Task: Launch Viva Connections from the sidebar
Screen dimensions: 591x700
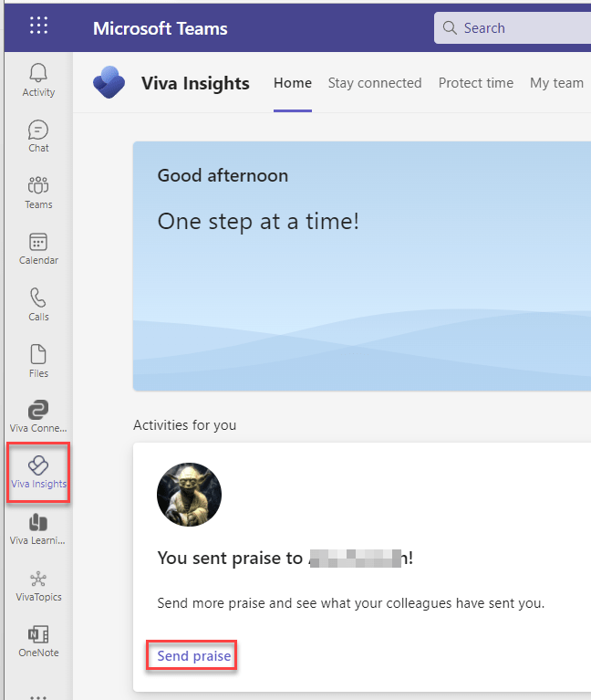Action: (x=38, y=417)
